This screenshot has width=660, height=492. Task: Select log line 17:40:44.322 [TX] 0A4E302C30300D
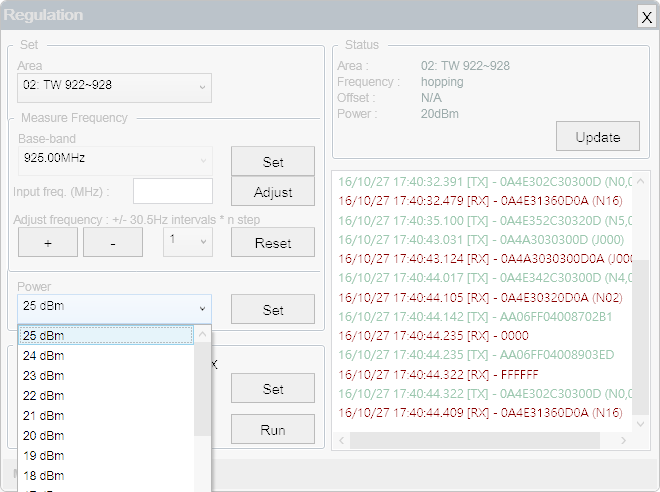[485, 394]
